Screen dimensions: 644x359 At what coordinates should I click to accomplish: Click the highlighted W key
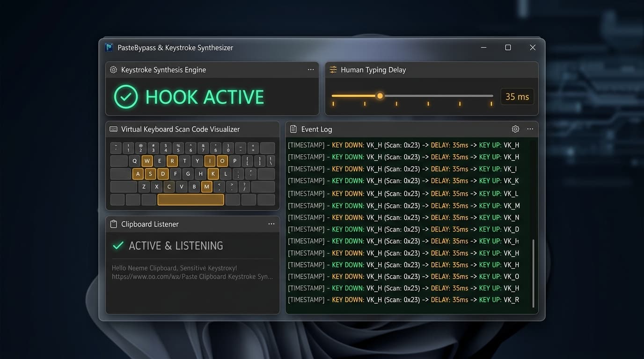147,161
